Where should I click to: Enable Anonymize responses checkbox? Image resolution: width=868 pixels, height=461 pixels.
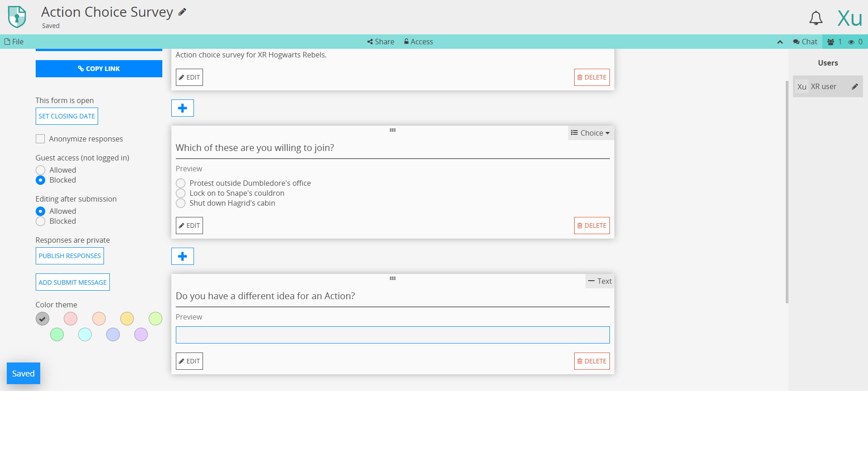click(40, 139)
